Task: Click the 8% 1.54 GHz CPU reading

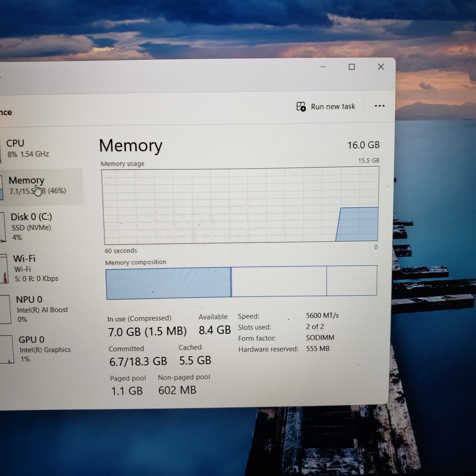Action: click(x=28, y=154)
